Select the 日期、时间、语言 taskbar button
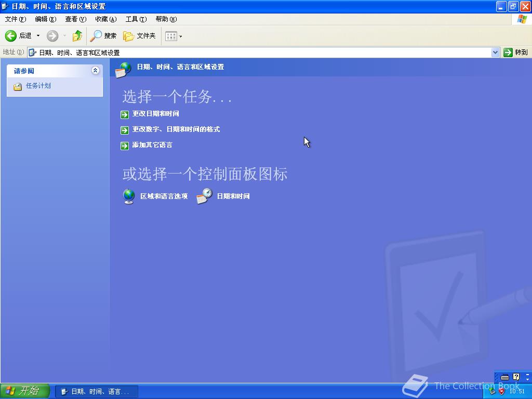This screenshot has width=532, height=399. click(x=96, y=392)
